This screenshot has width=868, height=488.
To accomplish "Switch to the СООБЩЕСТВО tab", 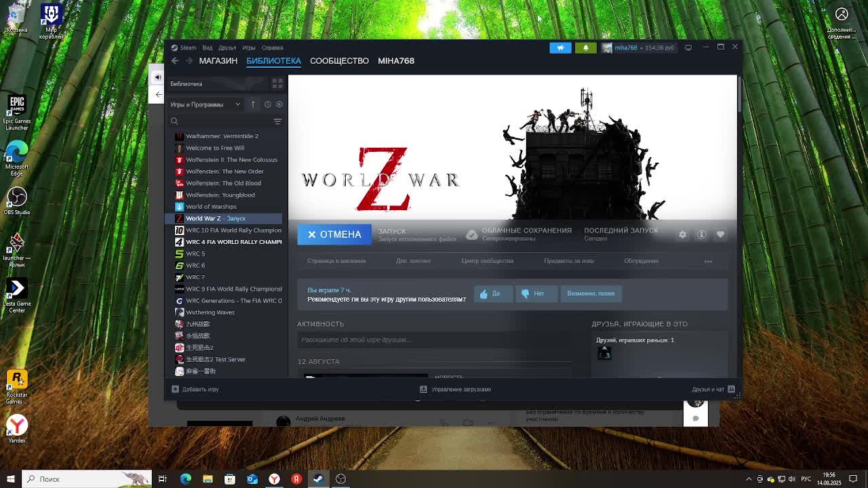I will (340, 61).
